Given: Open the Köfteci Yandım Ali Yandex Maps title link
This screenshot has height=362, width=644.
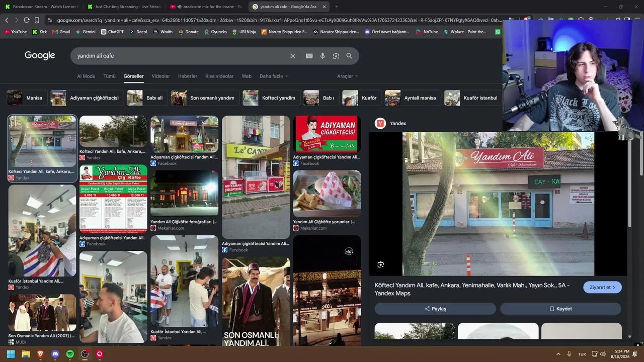Looking at the screenshot, I should [x=472, y=289].
